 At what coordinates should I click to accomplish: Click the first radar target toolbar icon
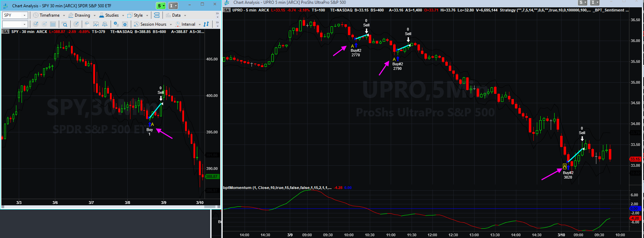[x=35, y=24]
